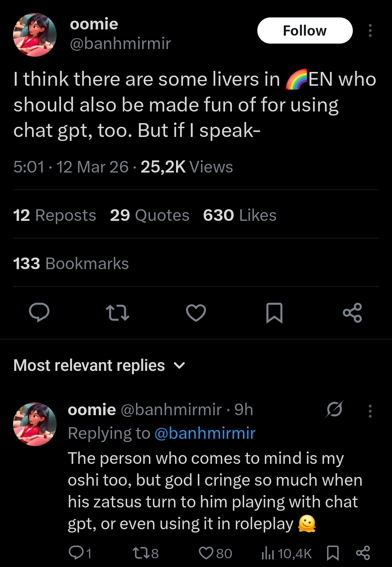The height and width of the screenshot is (567, 392).
Task: View analytics for the reply
Action: click(286, 553)
